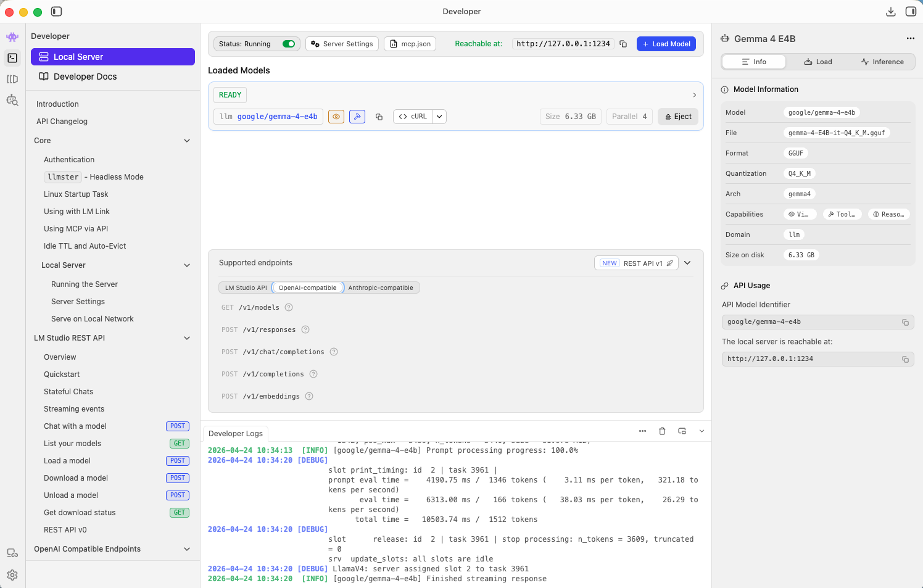
Task: Open app settings gear icon
Action: point(12,575)
